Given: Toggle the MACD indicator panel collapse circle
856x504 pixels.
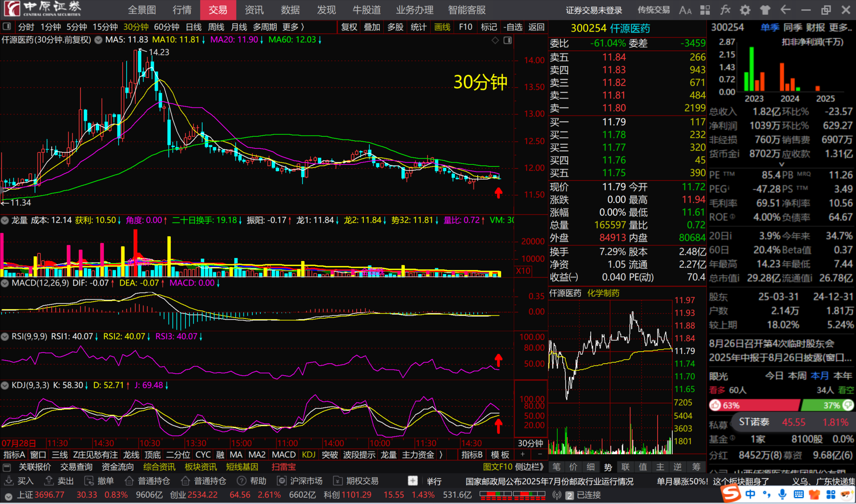Looking at the screenshot, I should [5, 283].
